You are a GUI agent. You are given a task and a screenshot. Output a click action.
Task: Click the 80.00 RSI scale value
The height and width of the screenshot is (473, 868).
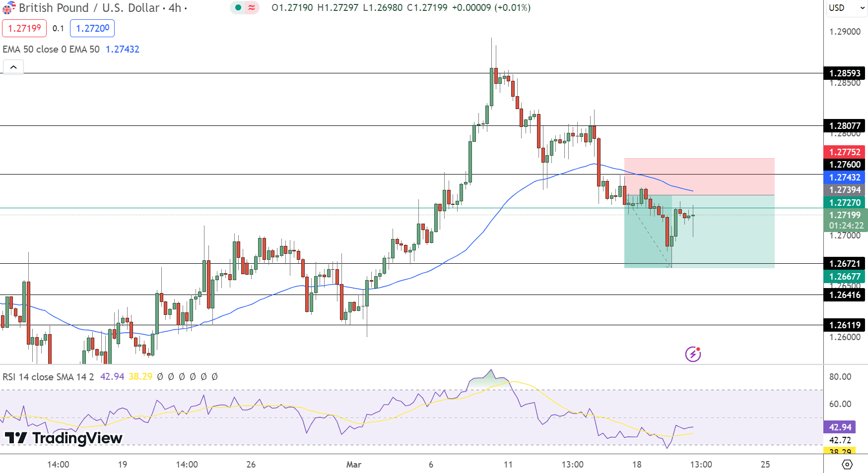(840, 377)
